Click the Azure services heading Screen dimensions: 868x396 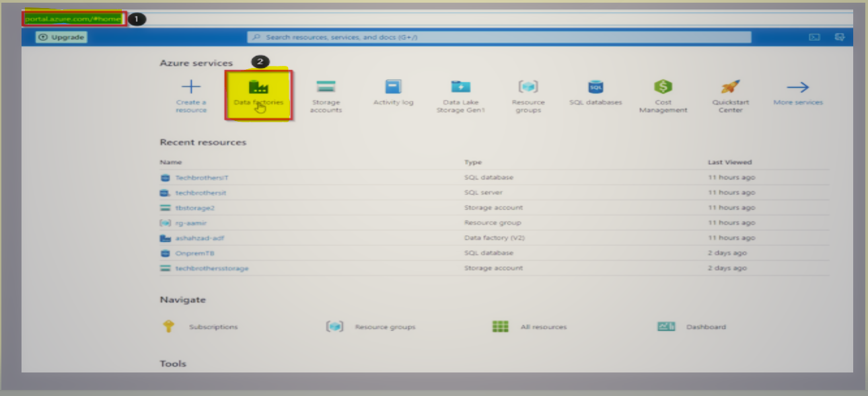pos(196,63)
